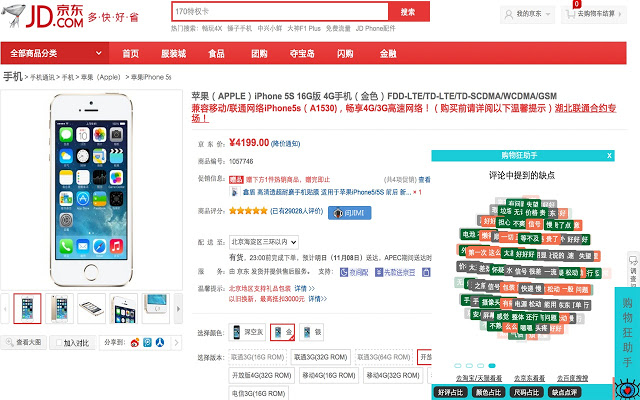Switch to the 好评占比 tab
Image resolution: width=640 pixels, height=400 pixels.
451,392
